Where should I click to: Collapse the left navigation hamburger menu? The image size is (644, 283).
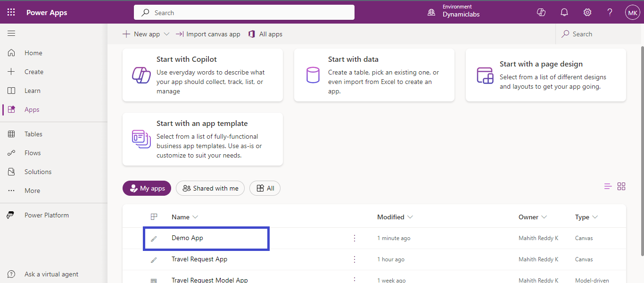tap(11, 33)
